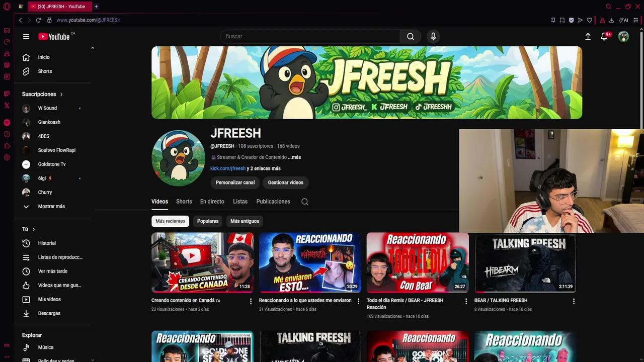Open Opera sidebar settings gear
Viewport: 644px width, 362px height.
pyautogui.click(x=7, y=157)
